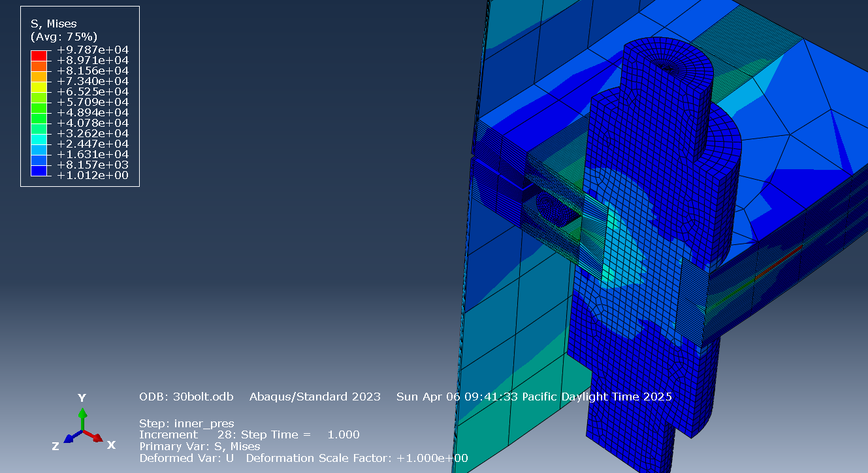Click the '+9.787e+04' maximum legend value
This screenshot has height=473, width=868.
(92, 49)
